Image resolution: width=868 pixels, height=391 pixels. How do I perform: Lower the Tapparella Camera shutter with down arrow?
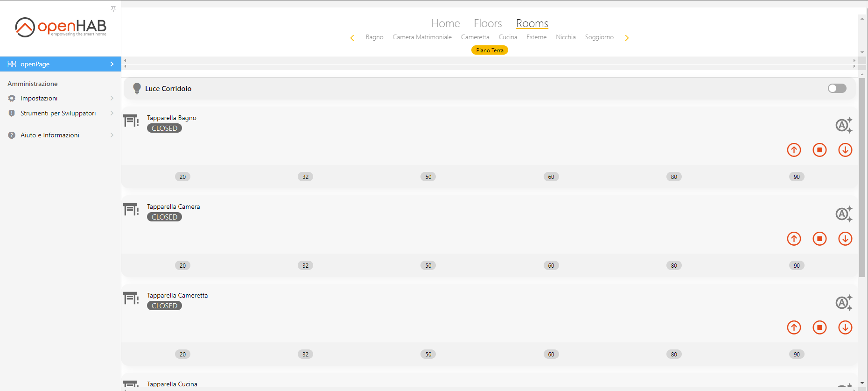845,239
